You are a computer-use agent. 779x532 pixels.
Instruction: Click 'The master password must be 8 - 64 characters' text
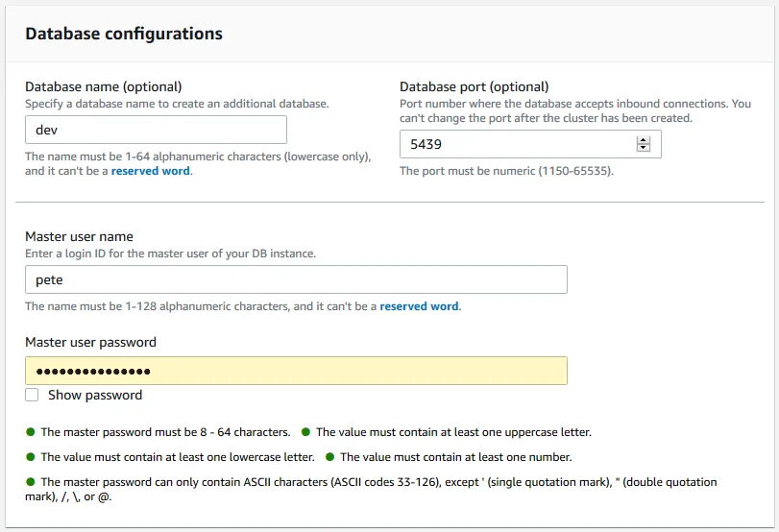click(165, 432)
